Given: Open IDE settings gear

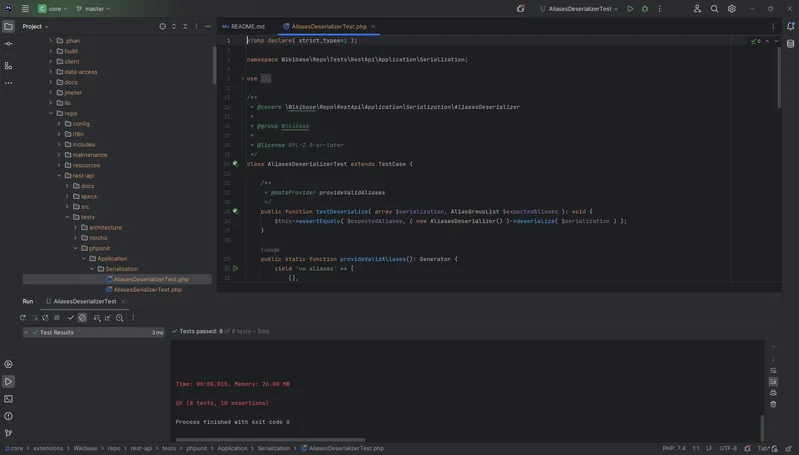Looking at the screenshot, I should [x=732, y=9].
